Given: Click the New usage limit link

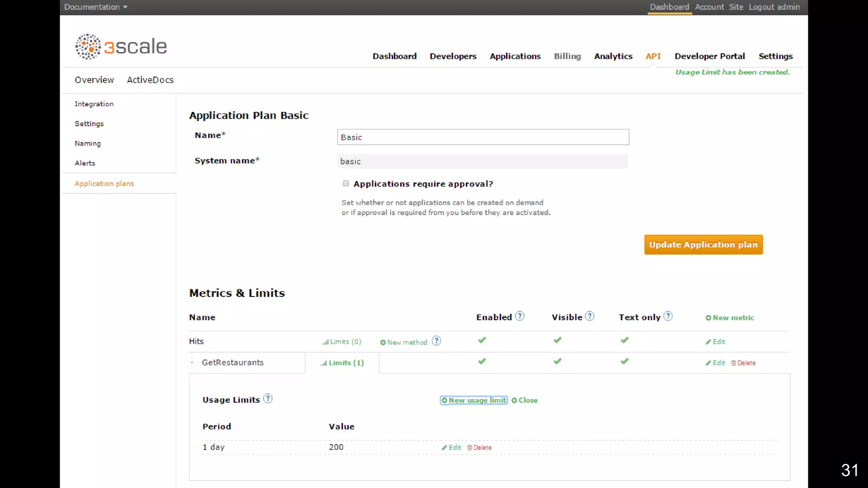Looking at the screenshot, I should click(x=474, y=400).
